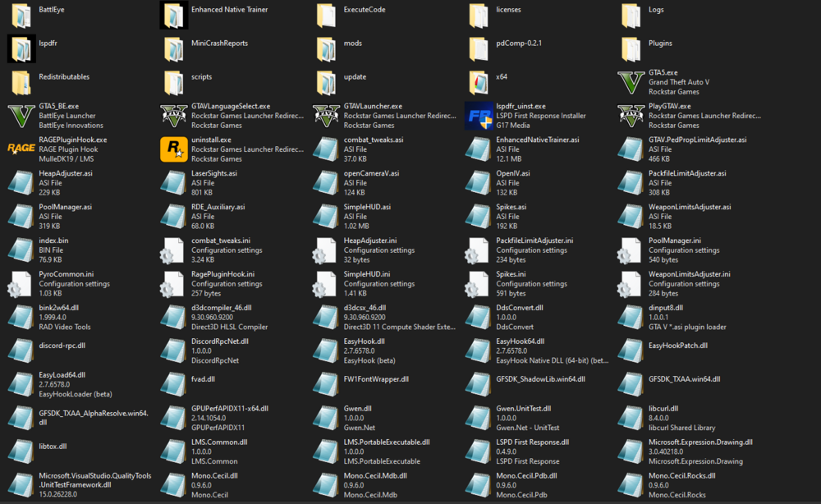Open the lspdfr folder icon
The width and height of the screenshot is (821, 504).
pos(21,48)
